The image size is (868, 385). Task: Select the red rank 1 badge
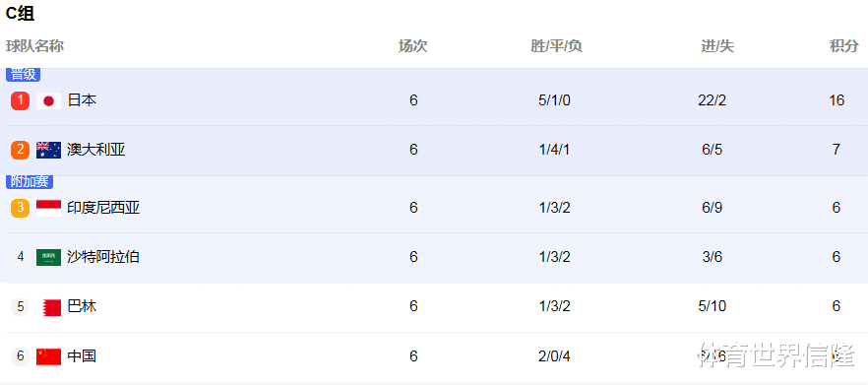20,100
